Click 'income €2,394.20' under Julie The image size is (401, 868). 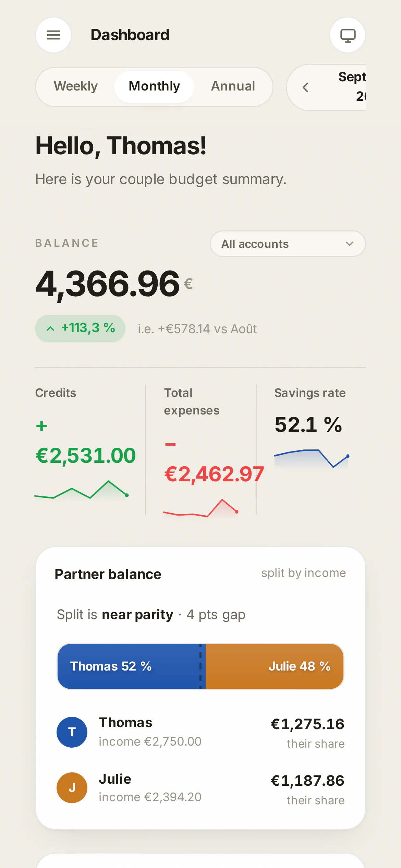150,797
